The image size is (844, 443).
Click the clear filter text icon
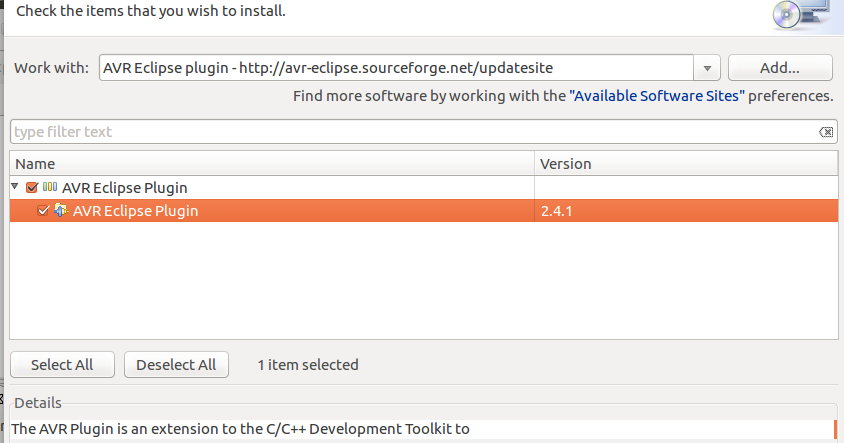(x=826, y=132)
